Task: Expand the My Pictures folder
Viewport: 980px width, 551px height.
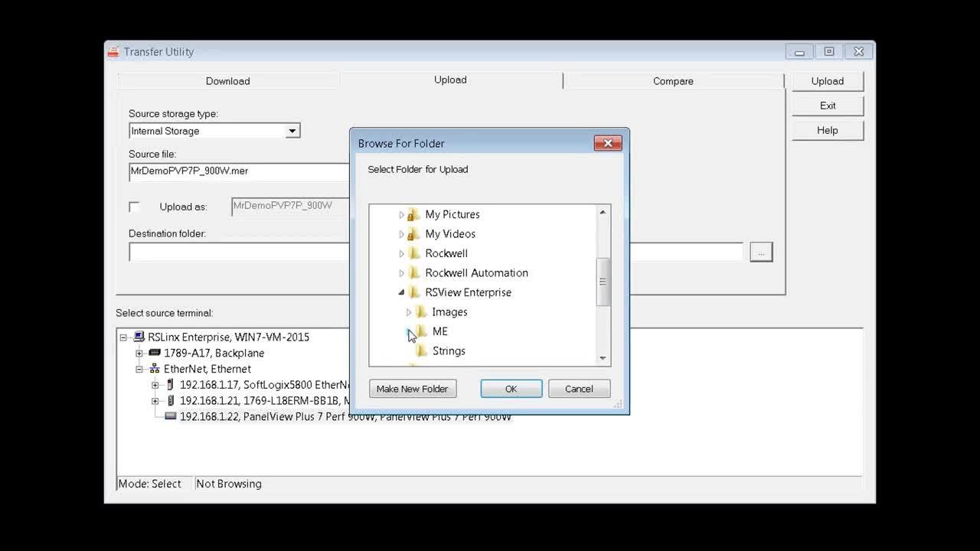Action: coord(401,215)
